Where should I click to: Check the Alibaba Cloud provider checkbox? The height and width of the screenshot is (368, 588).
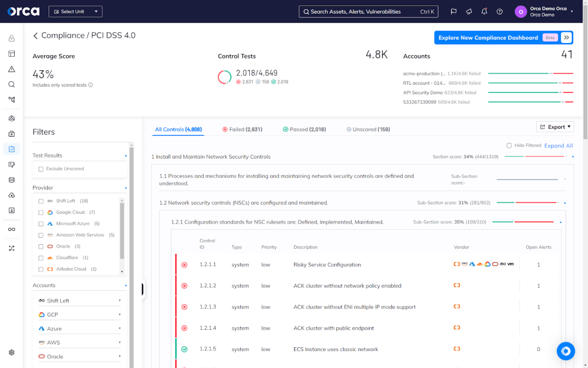[41, 269]
